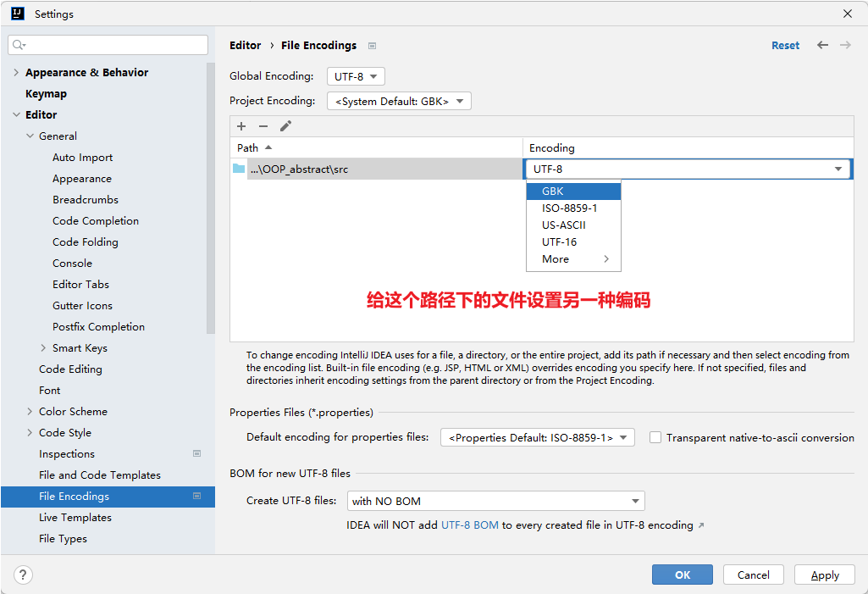
Task: Click the Editor breadcrumb
Action: 246,46
